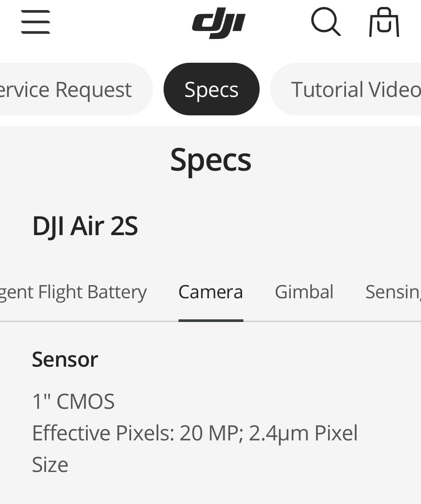Select the Camera specs tab
The width and height of the screenshot is (421, 504).
coord(210,292)
